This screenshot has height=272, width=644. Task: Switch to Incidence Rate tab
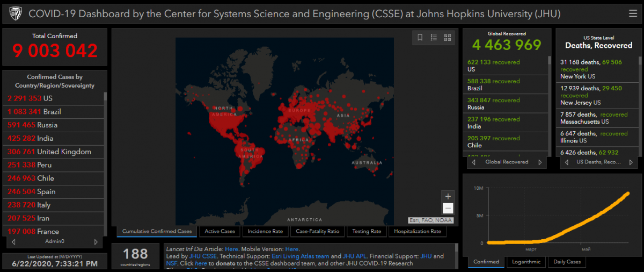pyautogui.click(x=266, y=231)
